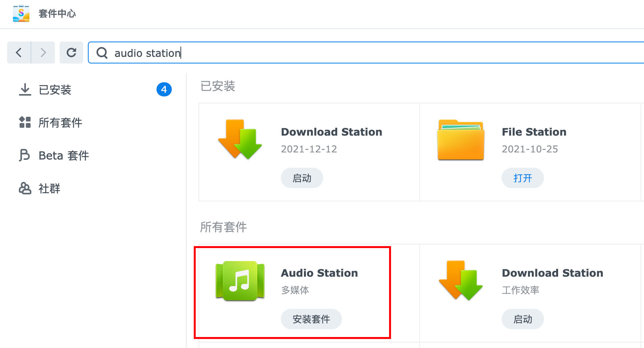Click the Package Center logo icon
This screenshot has height=348, width=644.
pyautogui.click(x=21, y=13)
